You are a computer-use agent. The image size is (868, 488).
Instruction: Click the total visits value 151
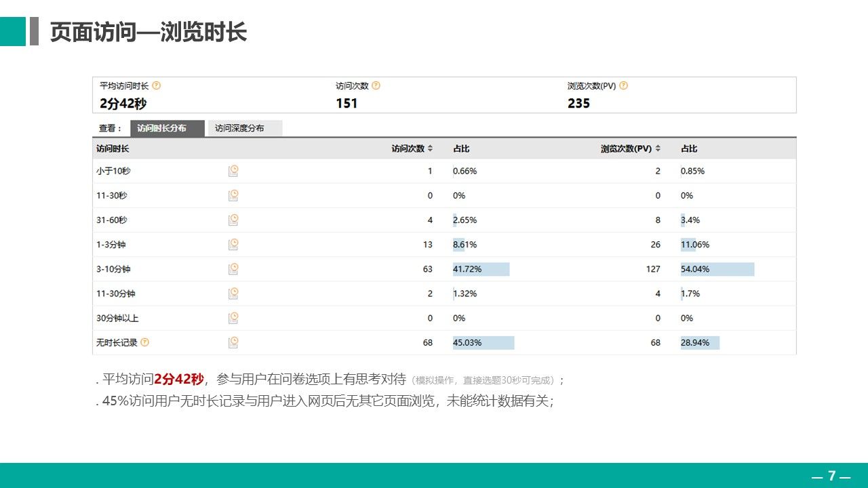pos(347,104)
